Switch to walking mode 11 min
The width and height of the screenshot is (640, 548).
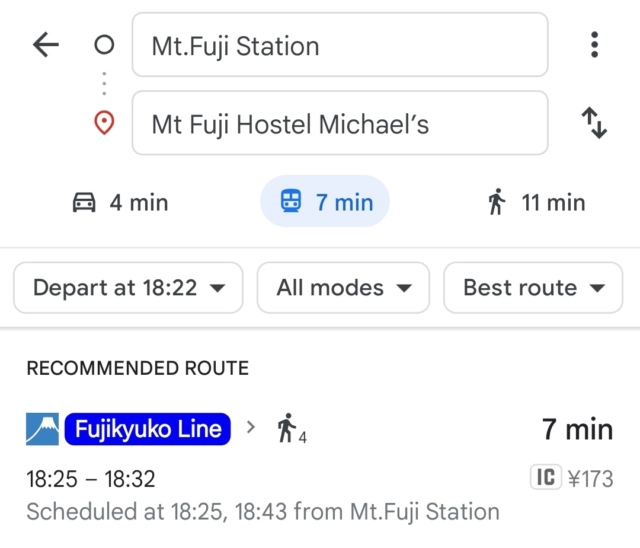[537, 202]
